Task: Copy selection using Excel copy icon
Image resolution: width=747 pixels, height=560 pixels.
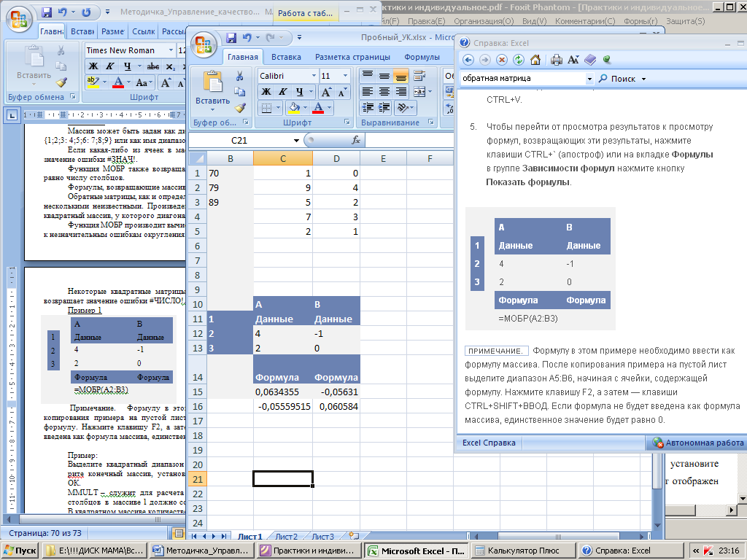Action: (x=239, y=92)
